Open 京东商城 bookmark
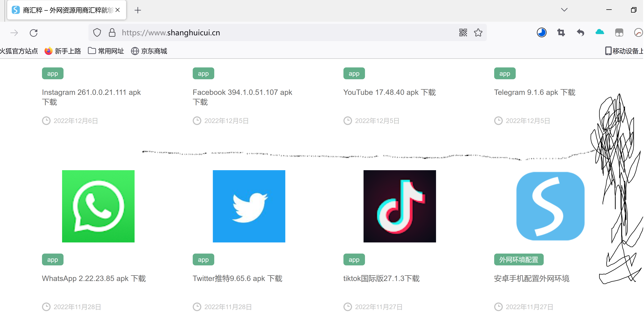 point(149,51)
